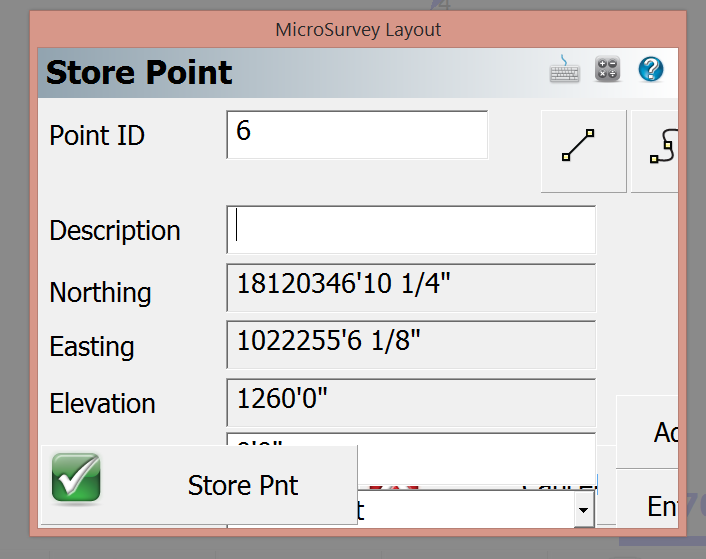
Task: Open the calculator icon in header
Action: point(608,69)
